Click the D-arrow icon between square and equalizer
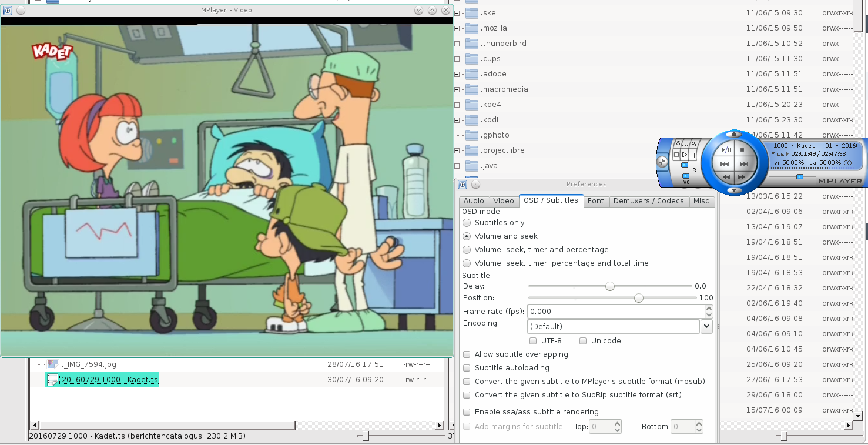This screenshot has width=868, height=445. [685, 155]
